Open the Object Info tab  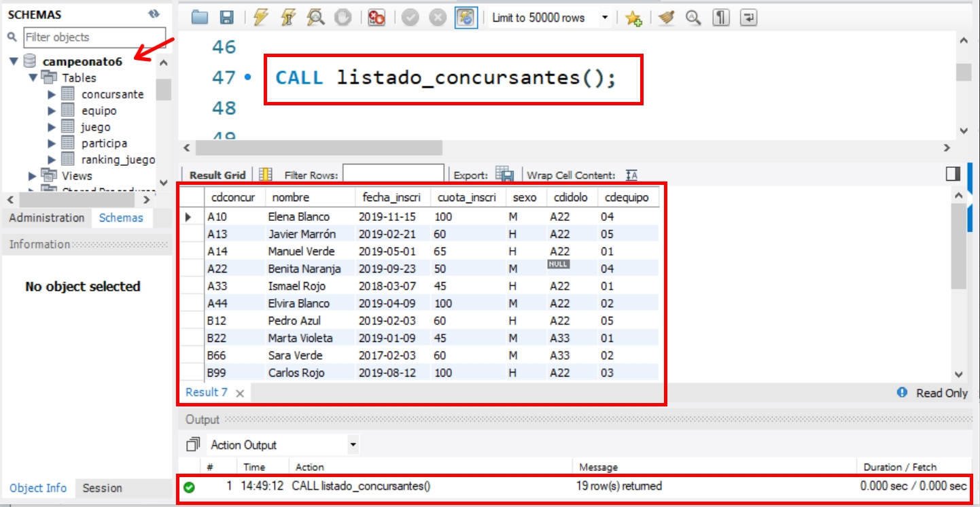tap(38, 488)
